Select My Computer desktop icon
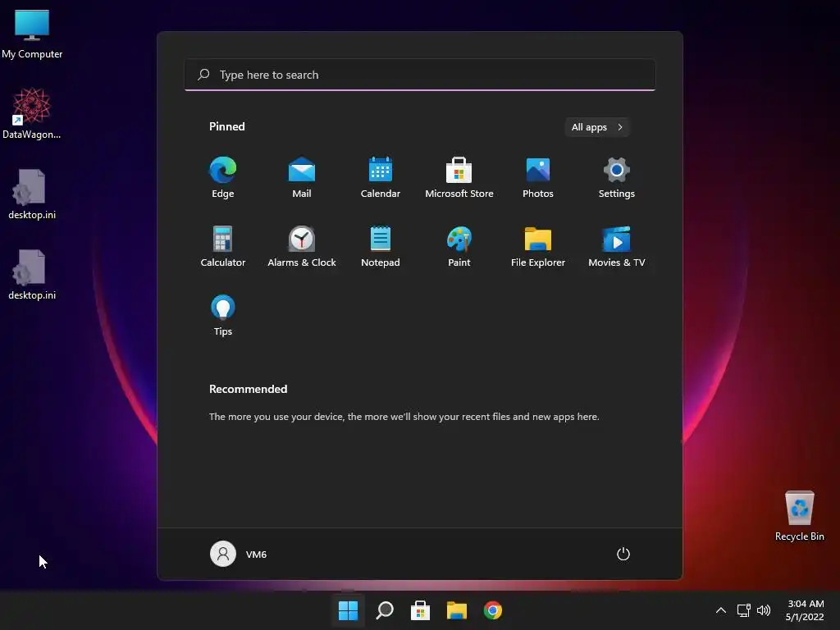This screenshot has height=630, width=840. pos(32,34)
